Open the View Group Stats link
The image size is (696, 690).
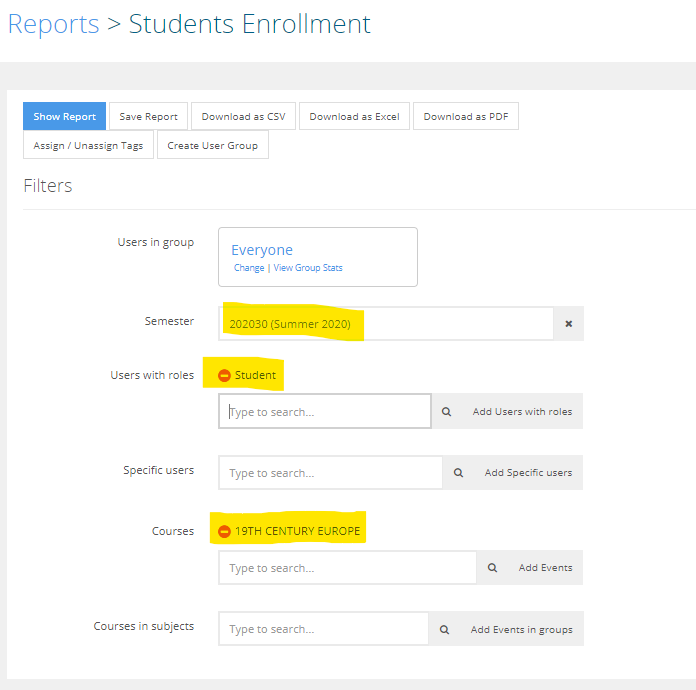tap(308, 268)
